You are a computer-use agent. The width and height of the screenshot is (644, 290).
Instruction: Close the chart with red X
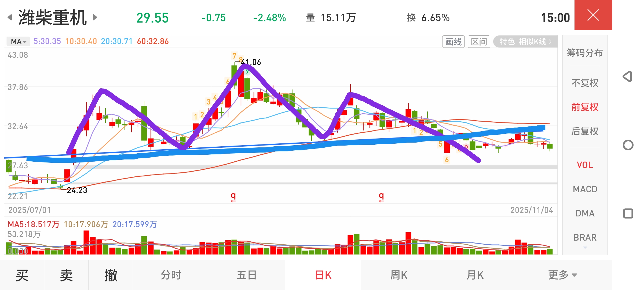[593, 15]
